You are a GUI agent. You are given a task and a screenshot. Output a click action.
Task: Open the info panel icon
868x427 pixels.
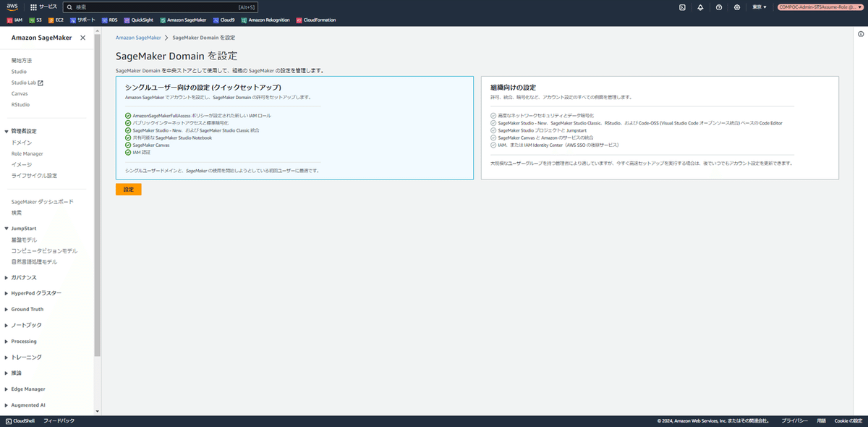(860, 34)
